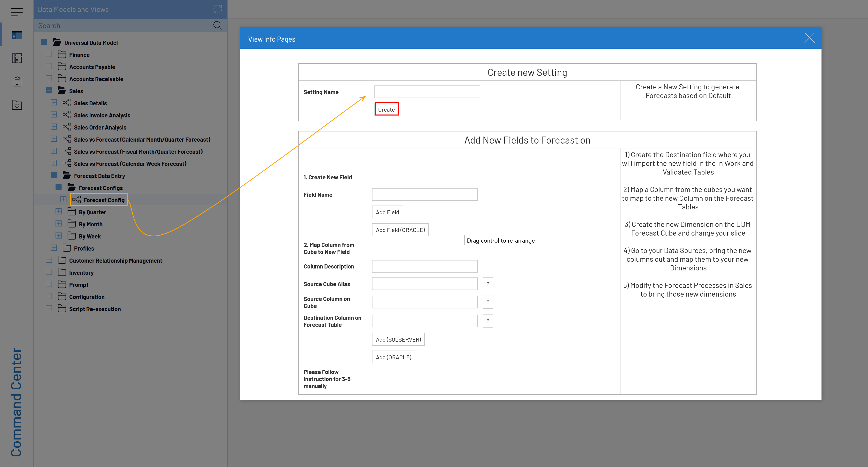
Task: Click the Setting Name input field
Action: 427,92
